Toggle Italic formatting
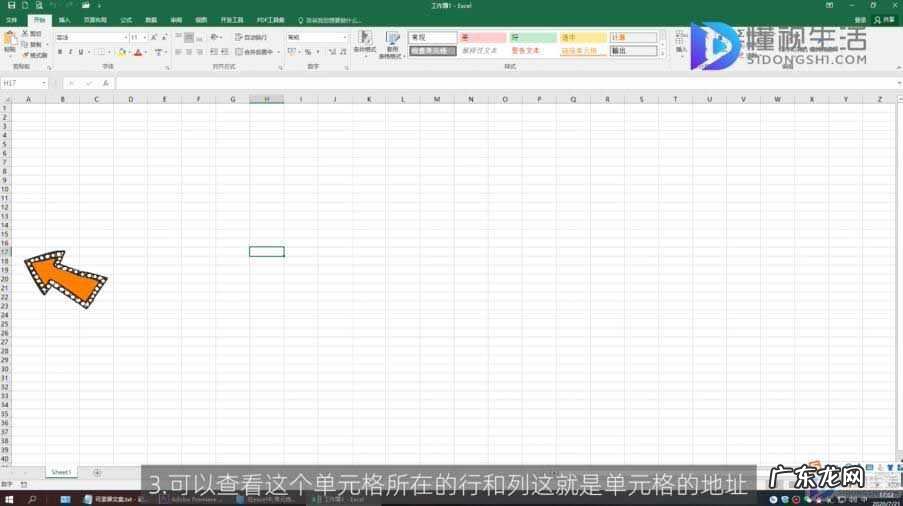Viewport: 903px width, 506px height. coord(70,52)
